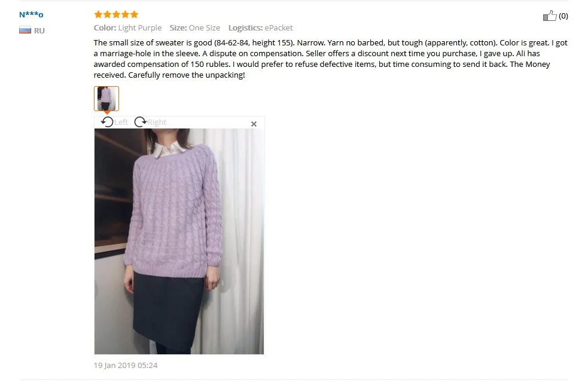Click the first orange rating star
The width and height of the screenshot is (588, 386).
(98, 14)
